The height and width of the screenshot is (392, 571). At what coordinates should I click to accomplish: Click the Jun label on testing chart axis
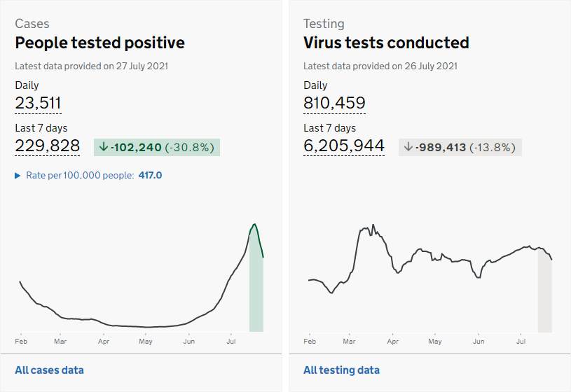pyautogui.click(x=479, y=342)
